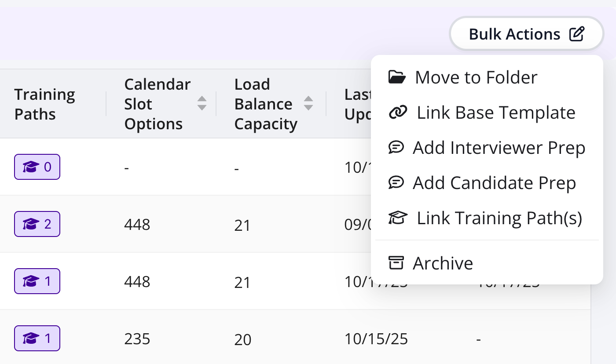Screen dimensions: 616x364
Task: Select Link Training Path(s) option
Action: (x=499, y=218)
